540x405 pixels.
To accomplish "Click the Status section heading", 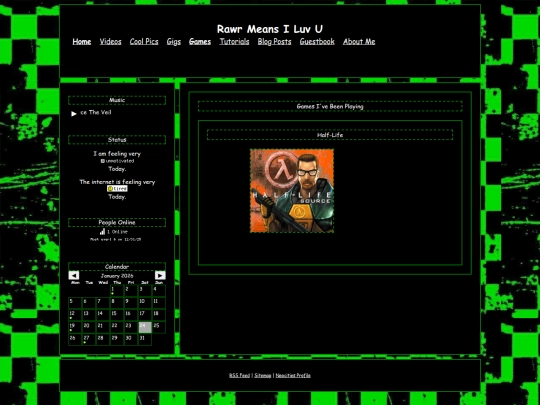I will (x=117, y=140).
